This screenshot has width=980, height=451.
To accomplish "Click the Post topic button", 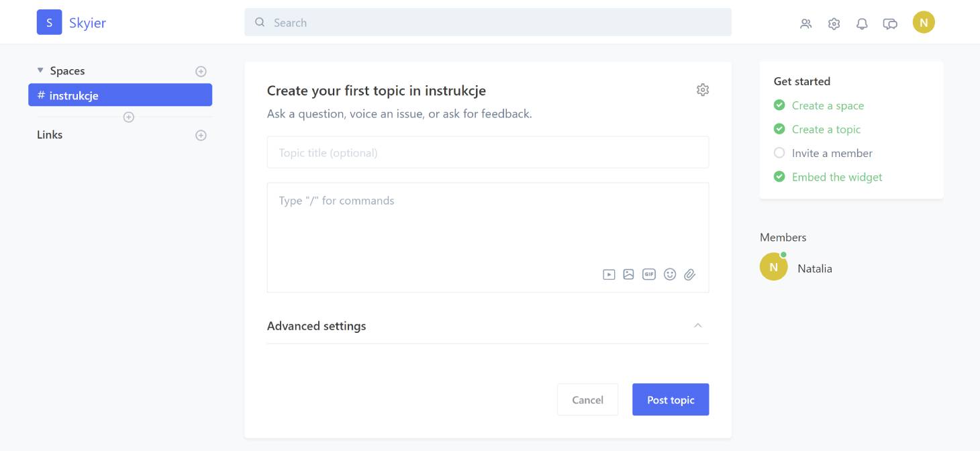I will pyautogui.click(x=670, y=399).
